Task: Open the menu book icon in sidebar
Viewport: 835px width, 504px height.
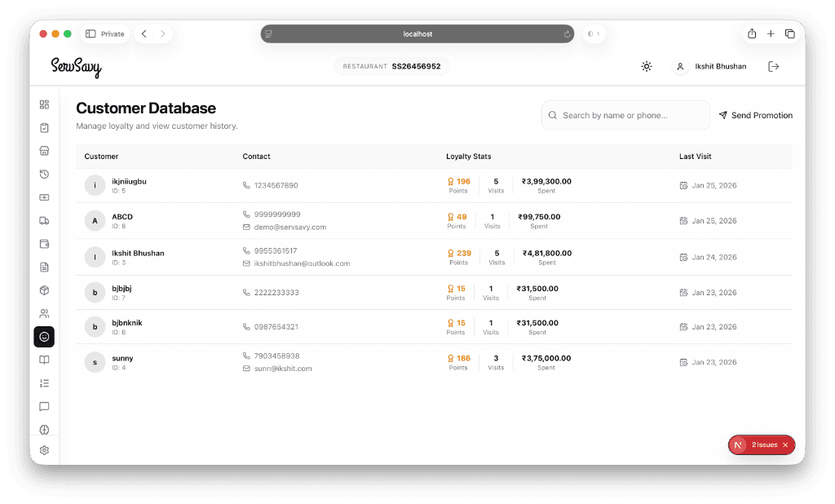Action: point(44,360)
